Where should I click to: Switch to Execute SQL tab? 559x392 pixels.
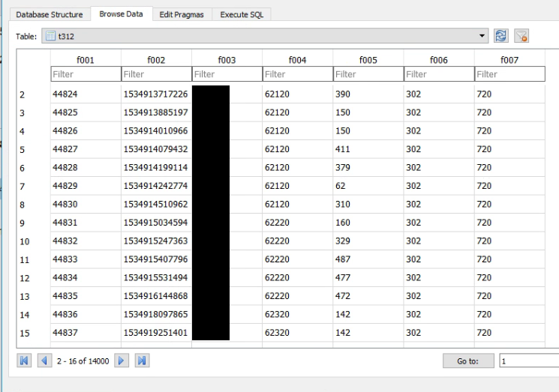point(241,14)
